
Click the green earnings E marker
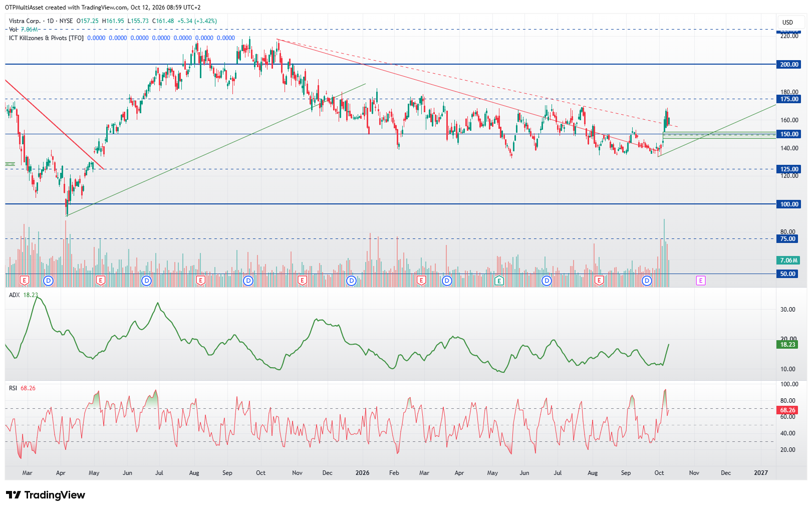click(x=499, y=281)
